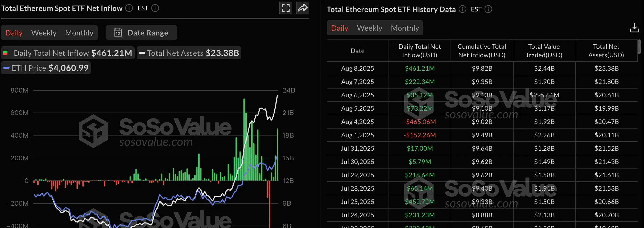644x228 pixels.
Task: Click the Jul 31,2025 date cell
Action: pos(357,148)
